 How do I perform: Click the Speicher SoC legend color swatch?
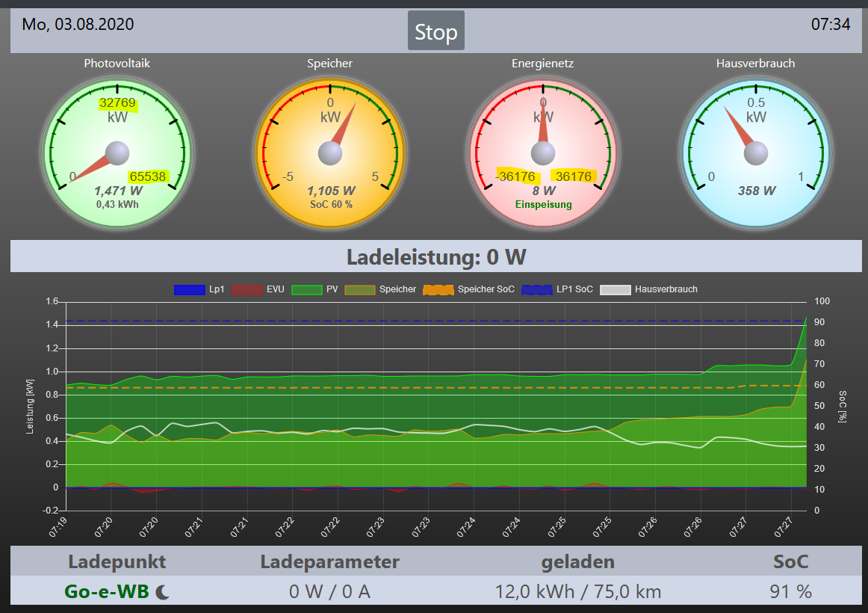[x=438, y=289]
